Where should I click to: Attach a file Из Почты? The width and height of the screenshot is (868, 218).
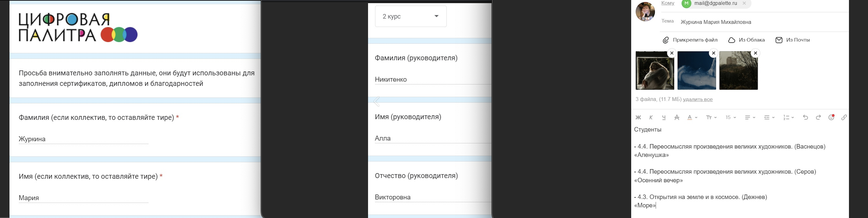[793, 40]
